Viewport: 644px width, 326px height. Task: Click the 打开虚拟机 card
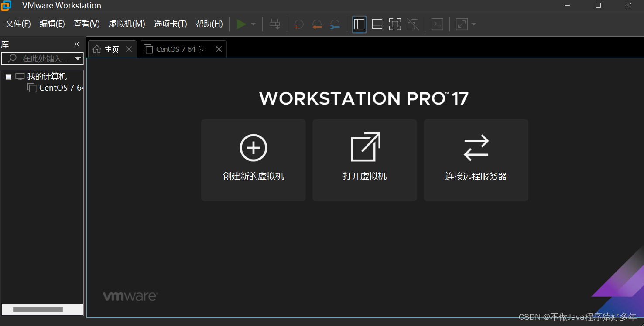coord(365,160)
